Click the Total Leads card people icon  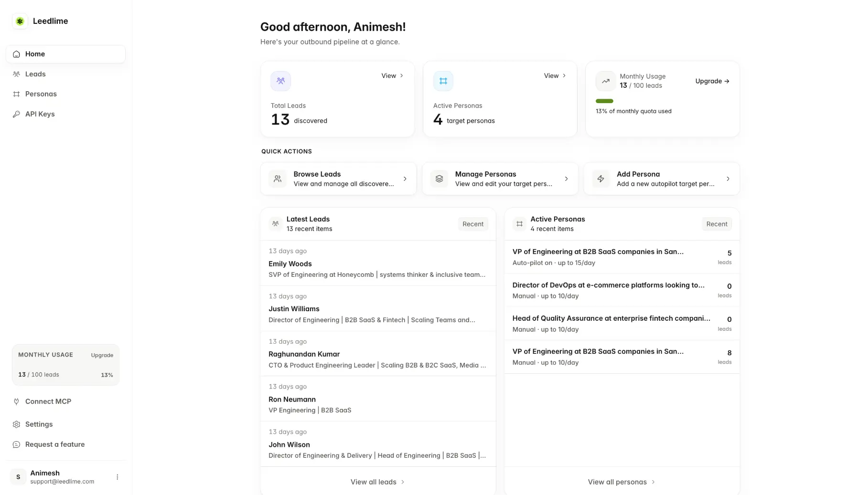(x=280, y=81)
